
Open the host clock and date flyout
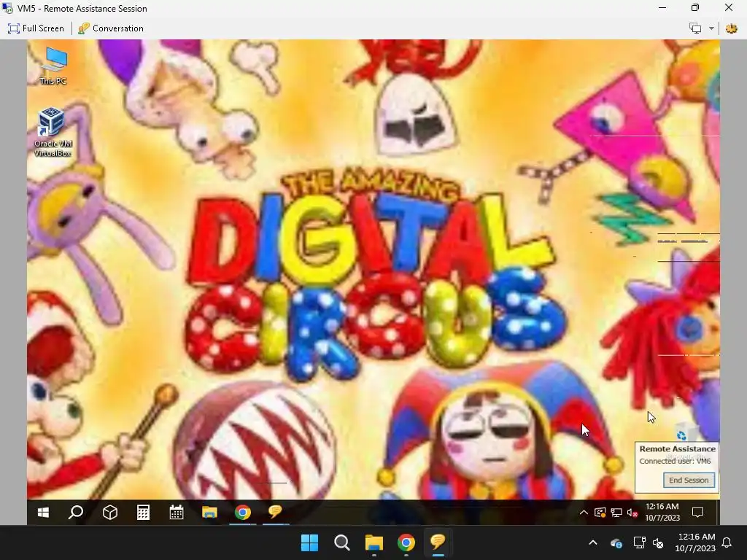[x=695, y=542]
